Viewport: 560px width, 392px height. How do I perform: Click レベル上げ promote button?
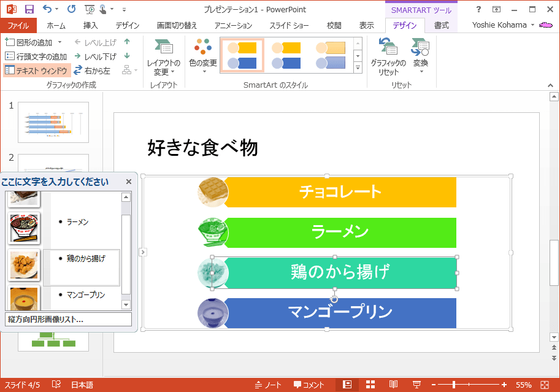pyautogui.click(x=95, y=42)
